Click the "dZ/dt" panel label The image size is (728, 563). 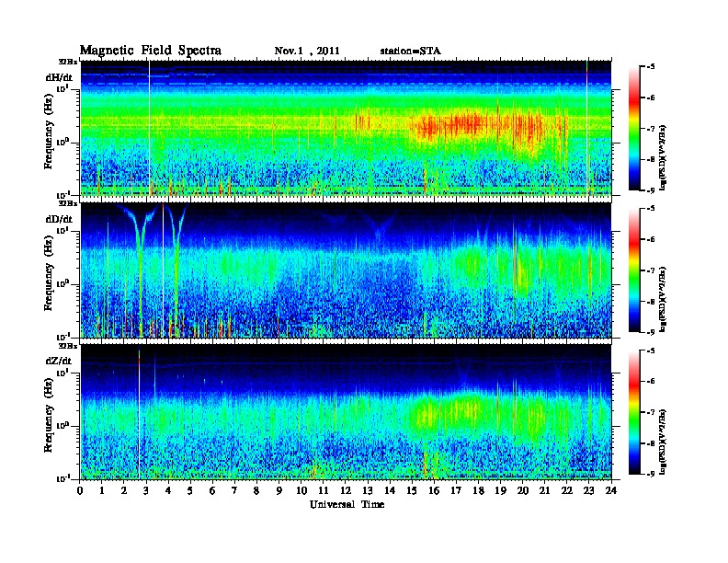point(59,361)
